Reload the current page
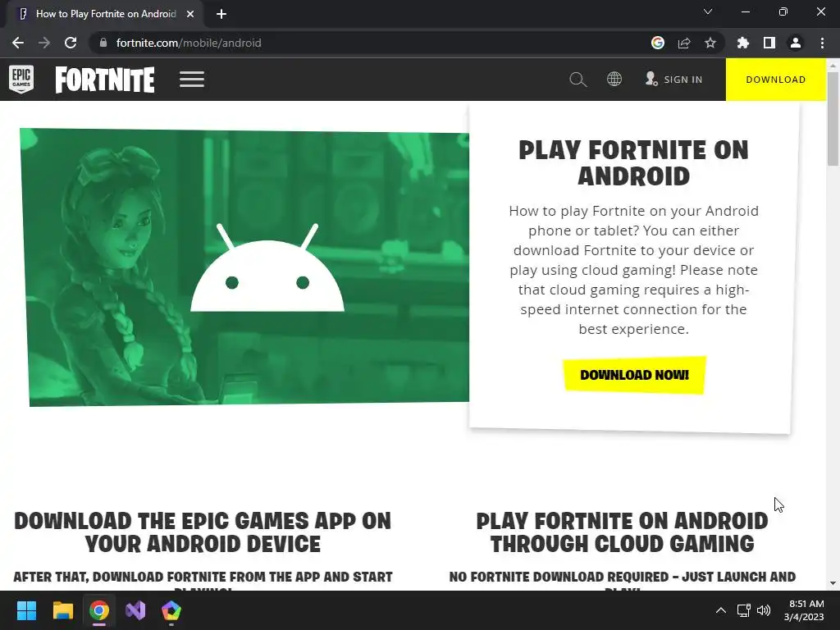This screenshot has width=840, height=630. click(x=71, y=43)
